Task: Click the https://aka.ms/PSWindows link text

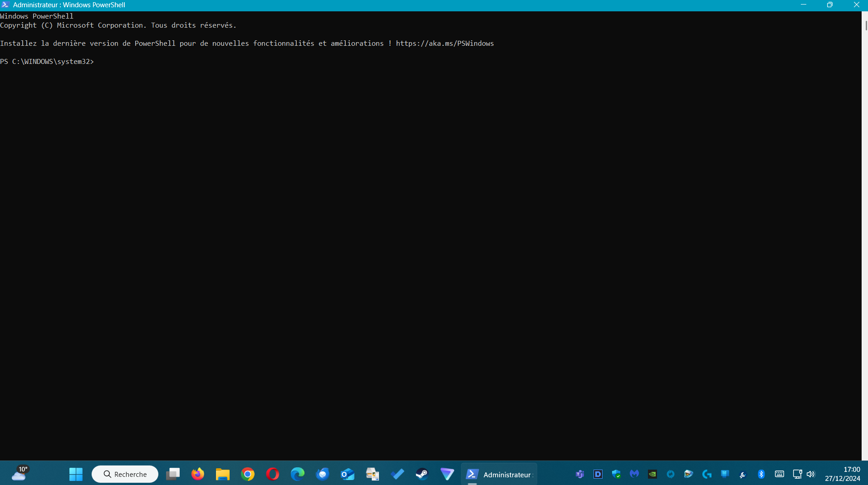Action: point(445,44)
